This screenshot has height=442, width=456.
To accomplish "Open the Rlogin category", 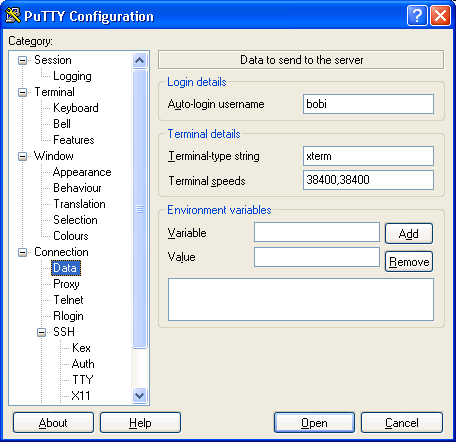I will pos(68,316).
